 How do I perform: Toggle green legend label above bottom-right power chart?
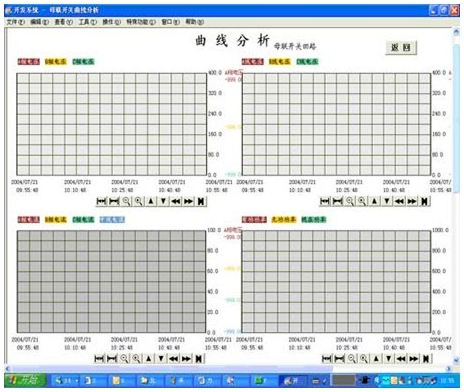pos(314,220)
